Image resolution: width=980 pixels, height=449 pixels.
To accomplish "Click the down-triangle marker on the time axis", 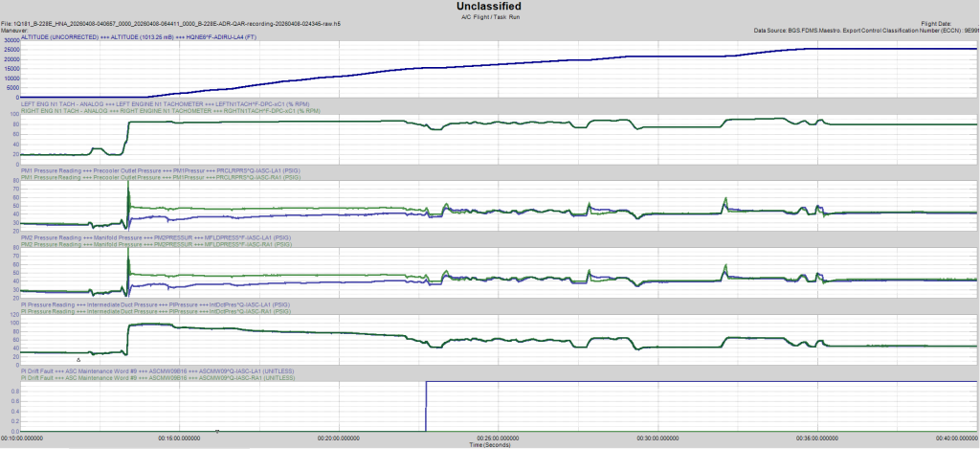I will pyautogui.click(x=218, y=433).
